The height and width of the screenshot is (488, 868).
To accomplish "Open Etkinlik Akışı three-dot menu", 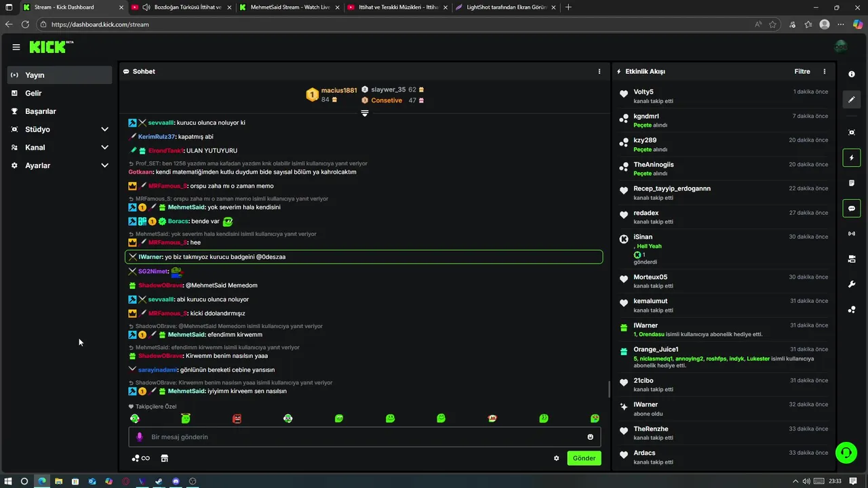I will point(825,71).
